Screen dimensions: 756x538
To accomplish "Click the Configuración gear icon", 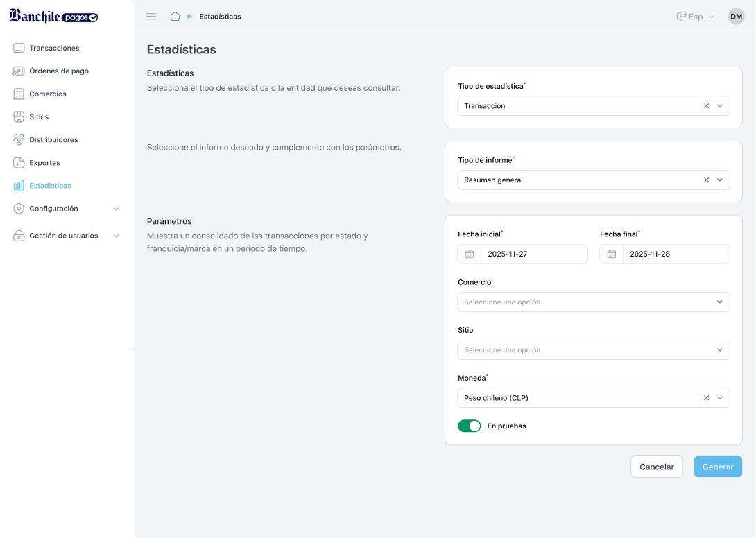I will click(19, 208).
